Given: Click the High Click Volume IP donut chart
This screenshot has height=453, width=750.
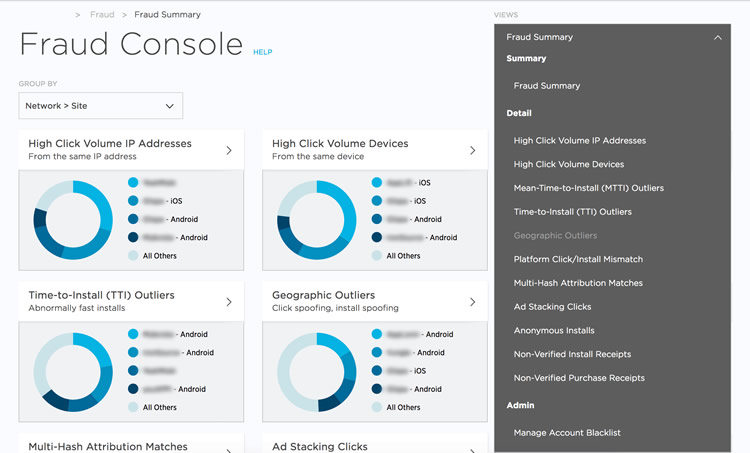Looking at the screenshot, I should (73, 220).
